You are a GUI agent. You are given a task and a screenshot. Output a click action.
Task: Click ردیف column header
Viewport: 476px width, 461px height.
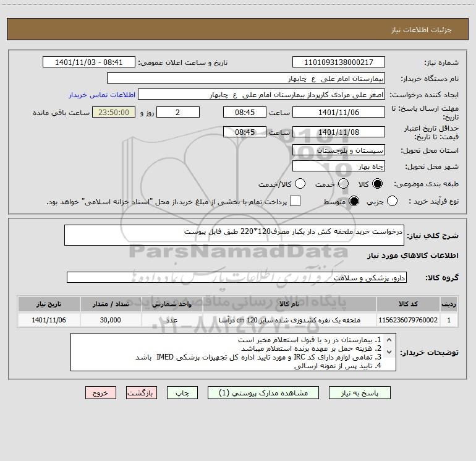(449, 304)
